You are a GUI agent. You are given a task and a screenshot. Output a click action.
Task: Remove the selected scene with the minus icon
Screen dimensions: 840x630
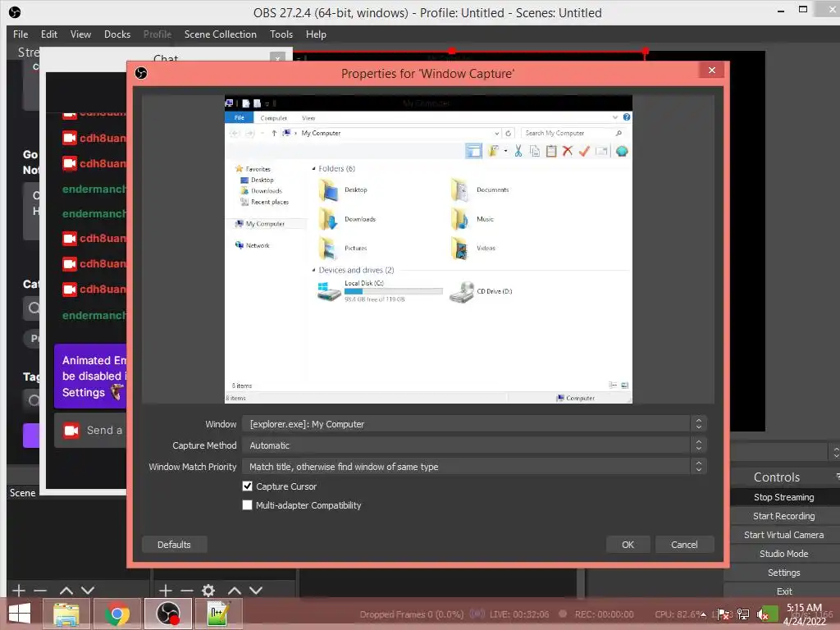pyautogui.click(x=40, y=591)
